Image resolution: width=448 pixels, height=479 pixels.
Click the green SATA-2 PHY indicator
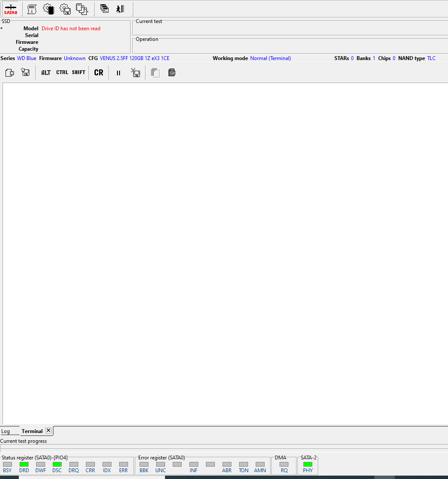[x=308, y=465]
